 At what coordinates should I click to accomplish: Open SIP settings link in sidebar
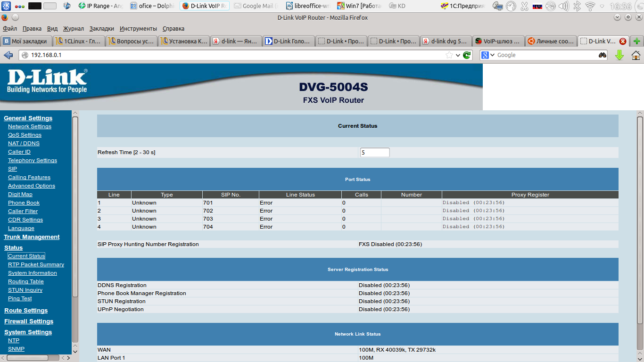pos(12,169)
